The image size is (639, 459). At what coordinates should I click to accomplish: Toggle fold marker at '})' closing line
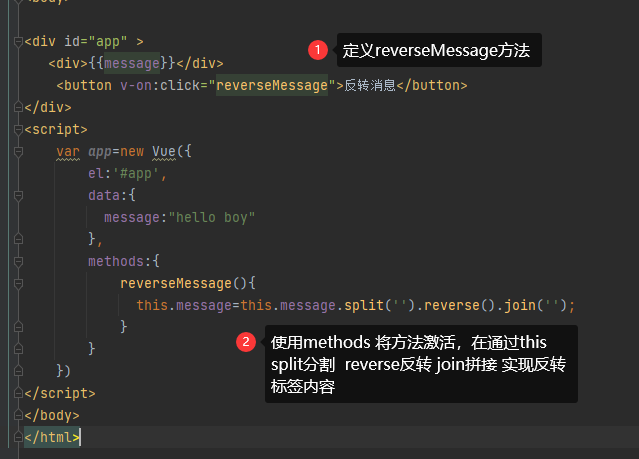tap(18, 371)
